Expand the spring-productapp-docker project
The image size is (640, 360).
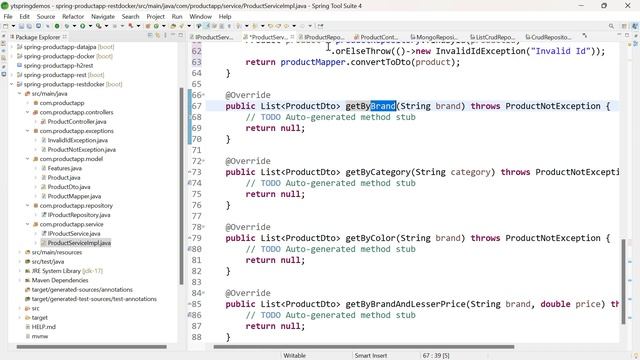coord(12,56)
